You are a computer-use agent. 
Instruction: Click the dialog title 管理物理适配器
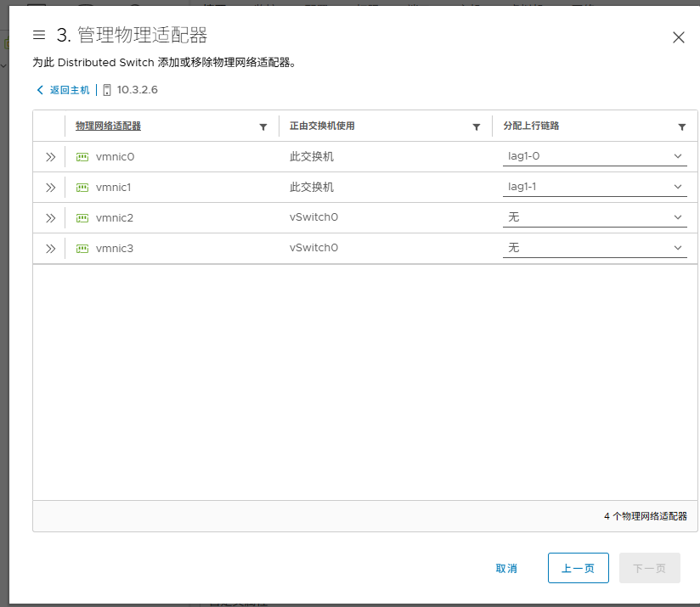pos(143,36)
